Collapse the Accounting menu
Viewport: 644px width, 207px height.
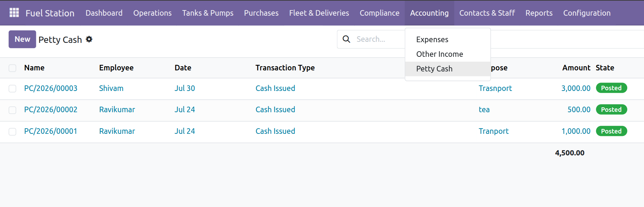click(429, 13)
